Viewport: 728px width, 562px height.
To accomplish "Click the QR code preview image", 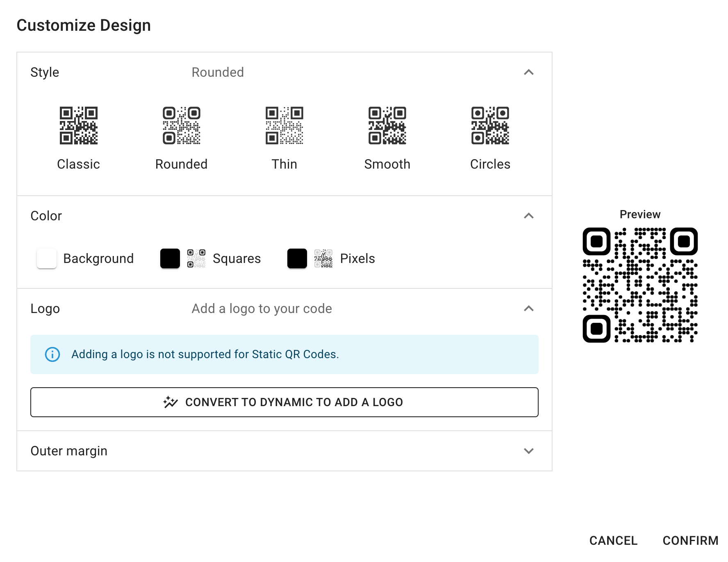I will [640, 285].
